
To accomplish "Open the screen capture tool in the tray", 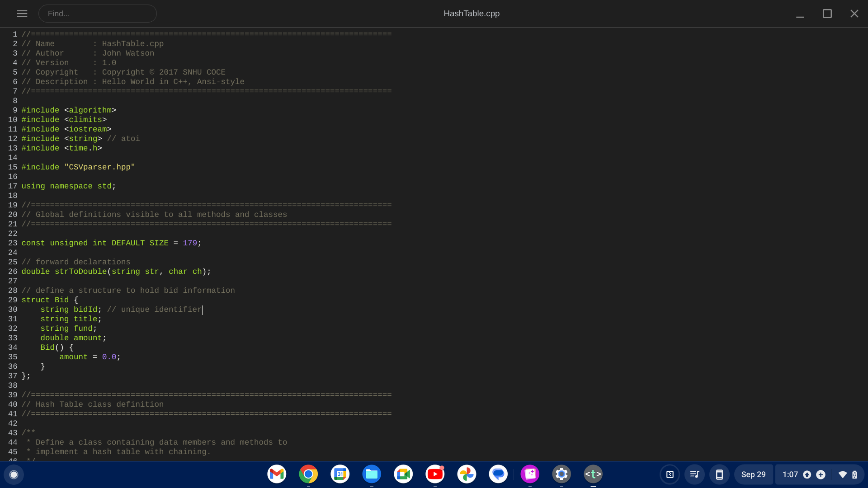I will 670,474.
